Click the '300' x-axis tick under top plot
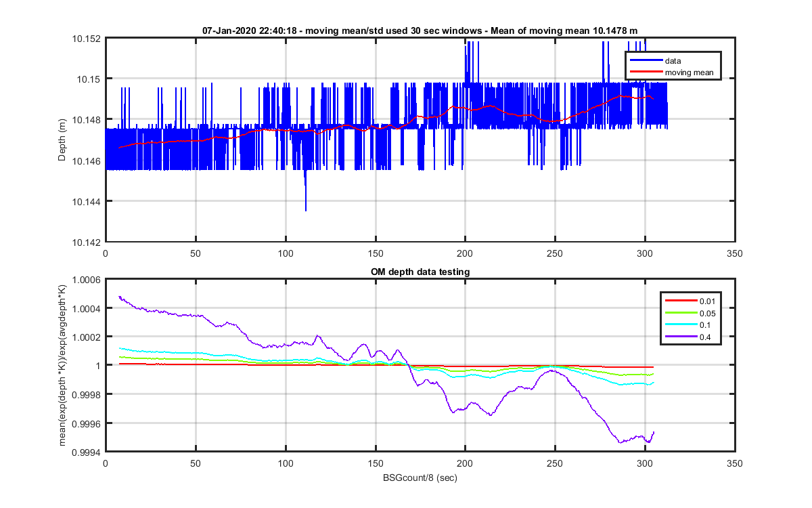Screen dimensions: 812x508 pyautogui.click(x=646, y=253)
